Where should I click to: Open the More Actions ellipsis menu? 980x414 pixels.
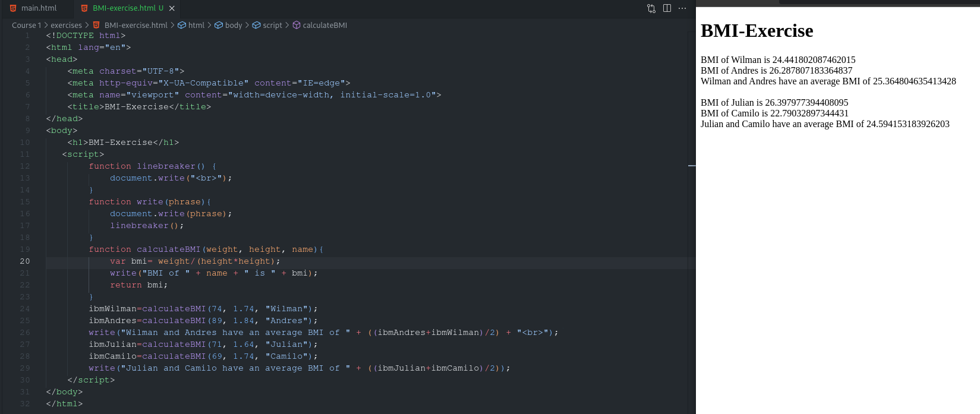pos(682,8)
